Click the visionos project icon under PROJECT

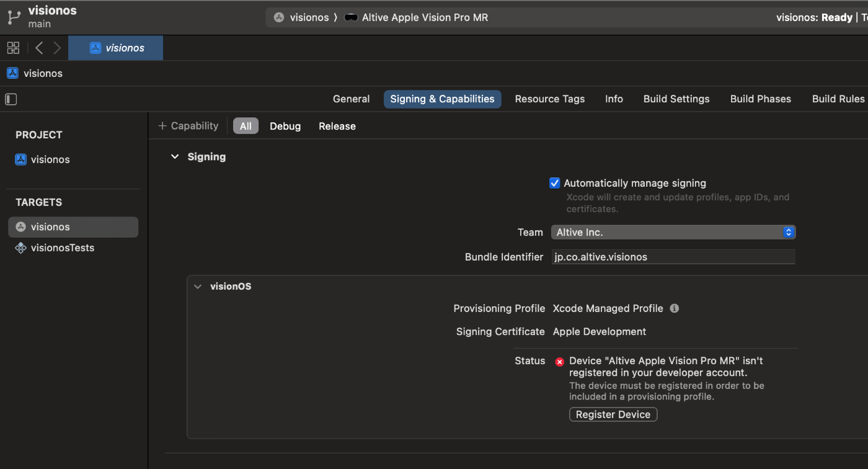[x=21, y=159]
